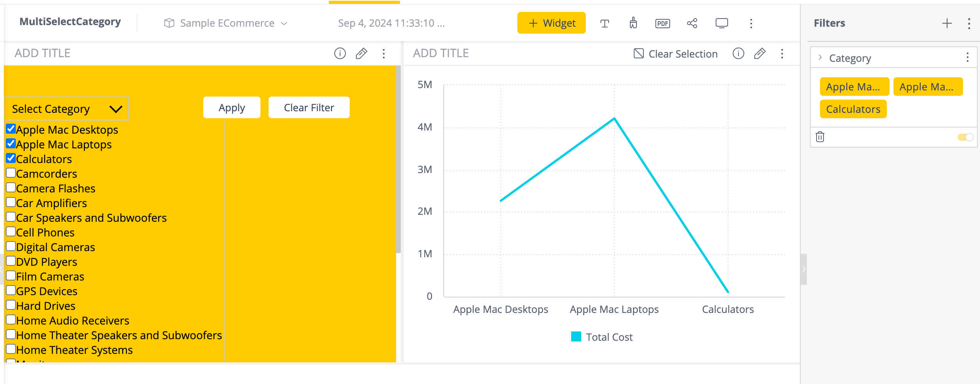The image size is (980, 384).
Task: Expand the Category filter chevron
Action: point(820,58)
